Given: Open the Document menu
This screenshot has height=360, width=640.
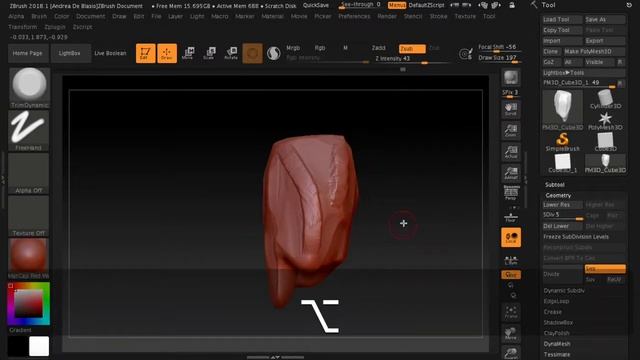Looking at the screenshot, I should 90,16.
